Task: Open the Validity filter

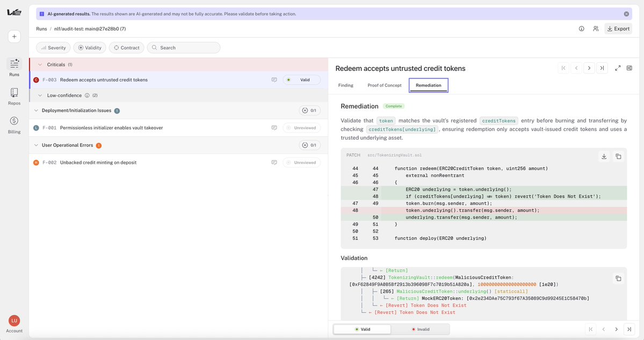Action: pos(90,48)
